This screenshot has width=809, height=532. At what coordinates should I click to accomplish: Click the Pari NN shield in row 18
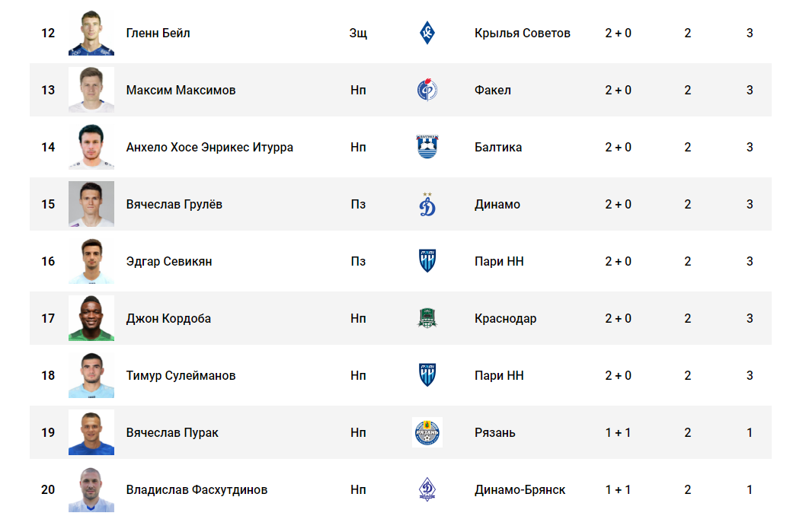point(427,374)
